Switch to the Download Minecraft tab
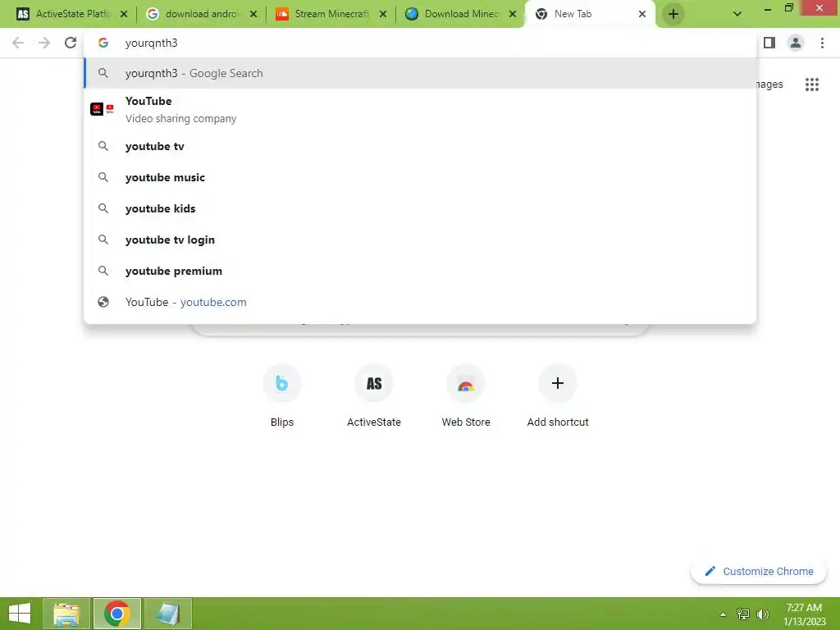 [x=461, y=14]
